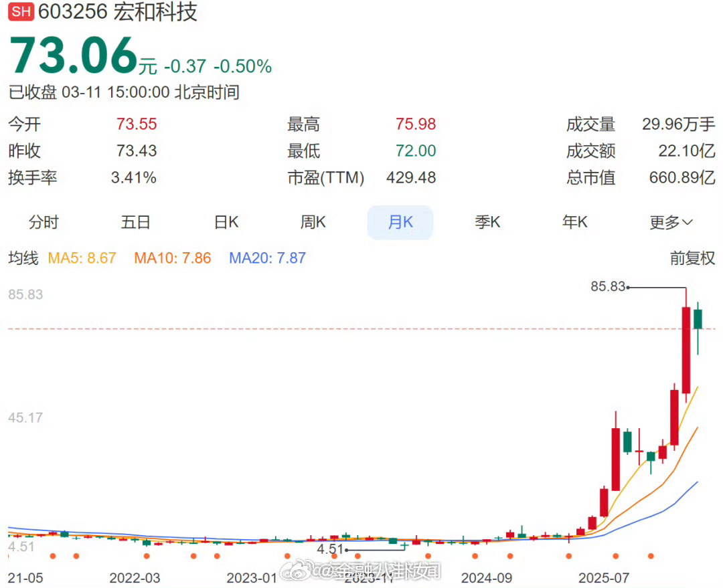Switch to the 五日 chart tab
723x588 pixels.
coord(135,222)
